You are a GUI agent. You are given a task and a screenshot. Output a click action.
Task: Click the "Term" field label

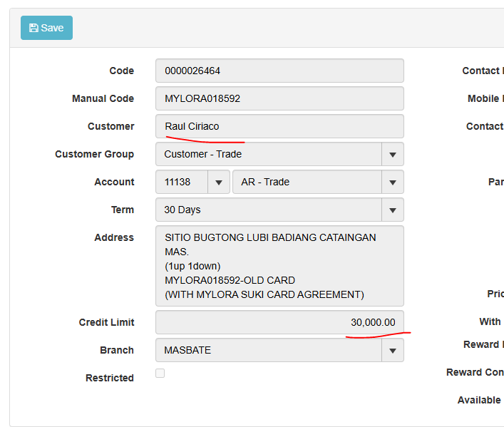point(122,210)
